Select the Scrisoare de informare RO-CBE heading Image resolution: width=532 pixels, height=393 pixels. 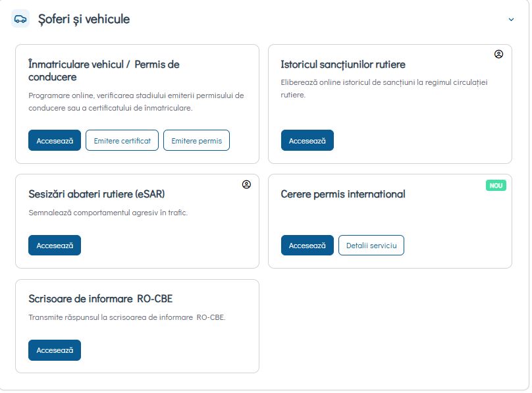click(101, 298)
